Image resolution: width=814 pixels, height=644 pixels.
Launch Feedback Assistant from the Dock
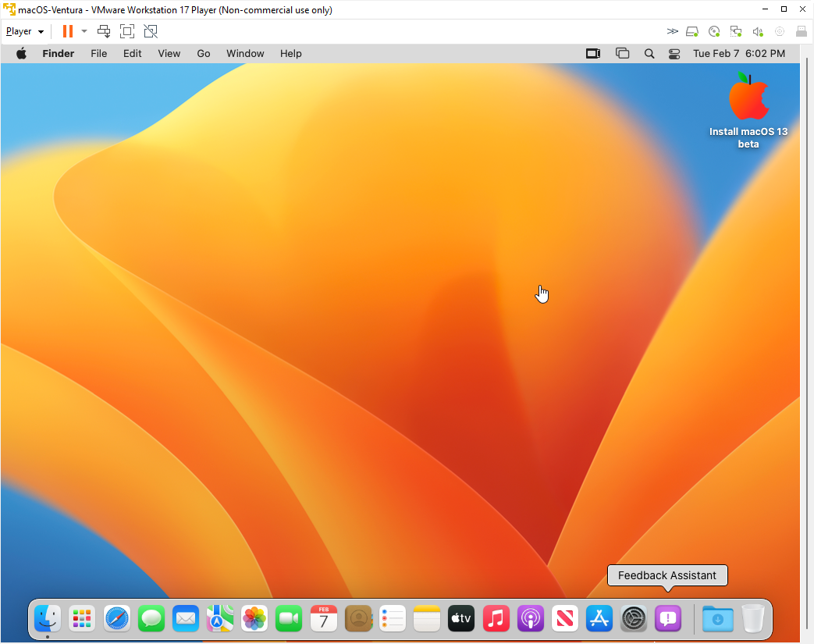point(668,619)
